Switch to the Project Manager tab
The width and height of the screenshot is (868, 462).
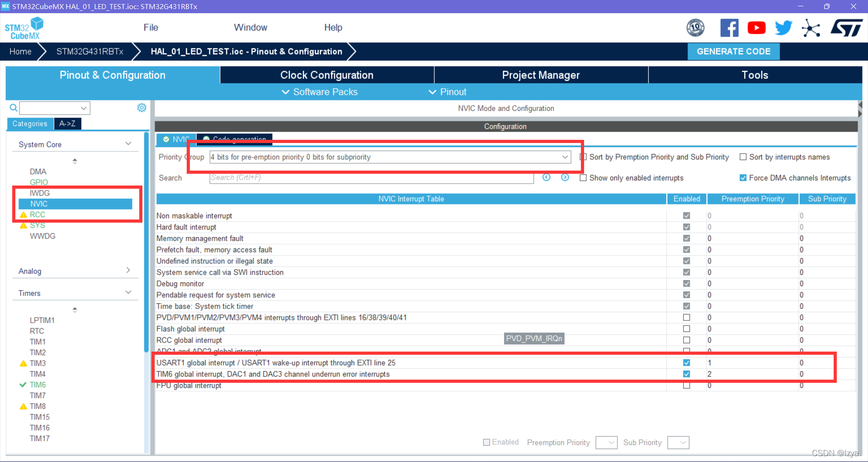click(x=541, y=75)
